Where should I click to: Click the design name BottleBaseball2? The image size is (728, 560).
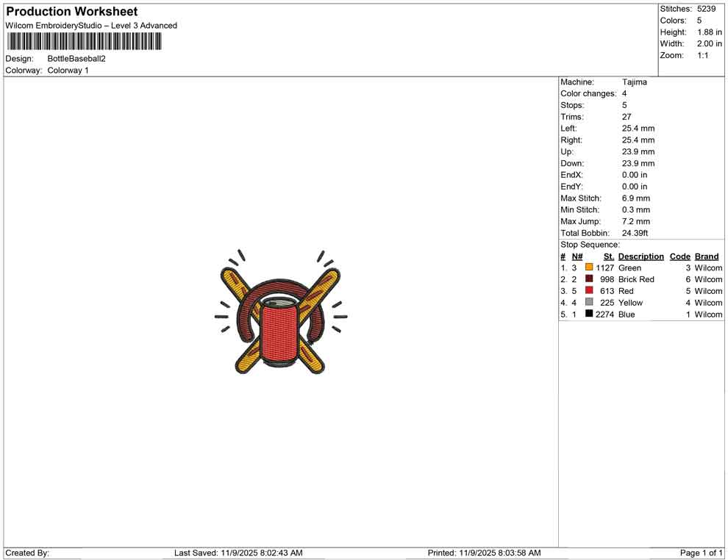pos(76,59)
